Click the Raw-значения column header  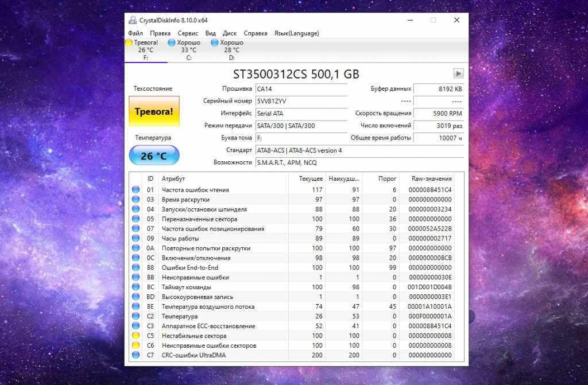(431, 178)
